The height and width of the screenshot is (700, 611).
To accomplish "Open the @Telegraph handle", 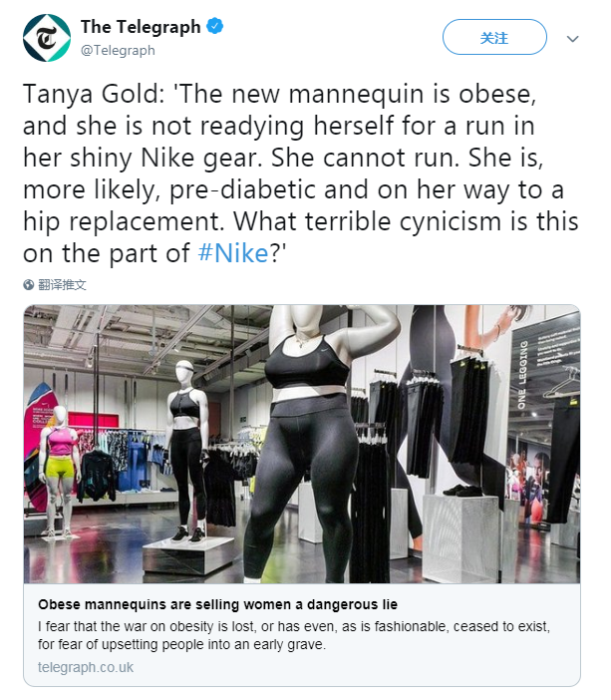I will (x=118, y=51).
